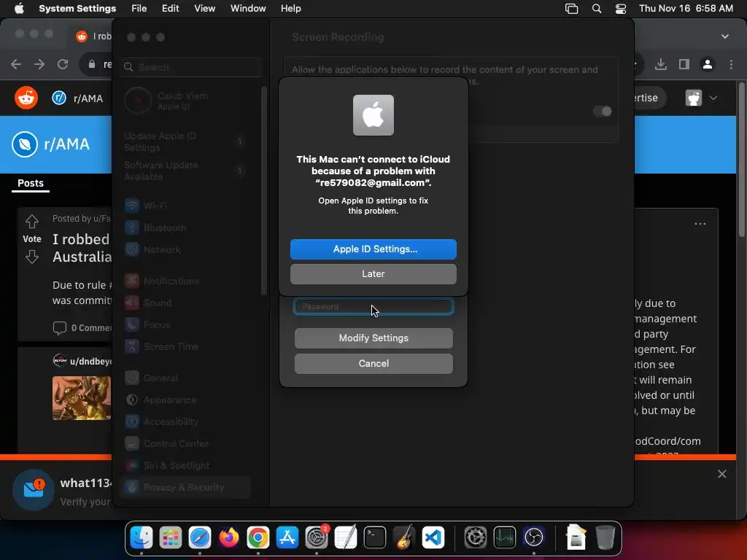Select Screen Time in settings sidebar

pyautogui.click(x=185, y=346)
